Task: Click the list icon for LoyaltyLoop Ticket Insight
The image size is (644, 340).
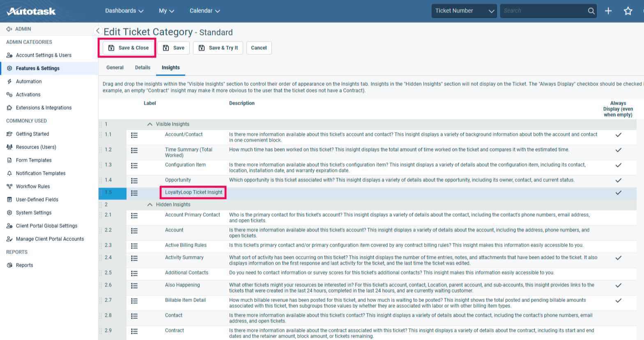Action: point(134,193)
